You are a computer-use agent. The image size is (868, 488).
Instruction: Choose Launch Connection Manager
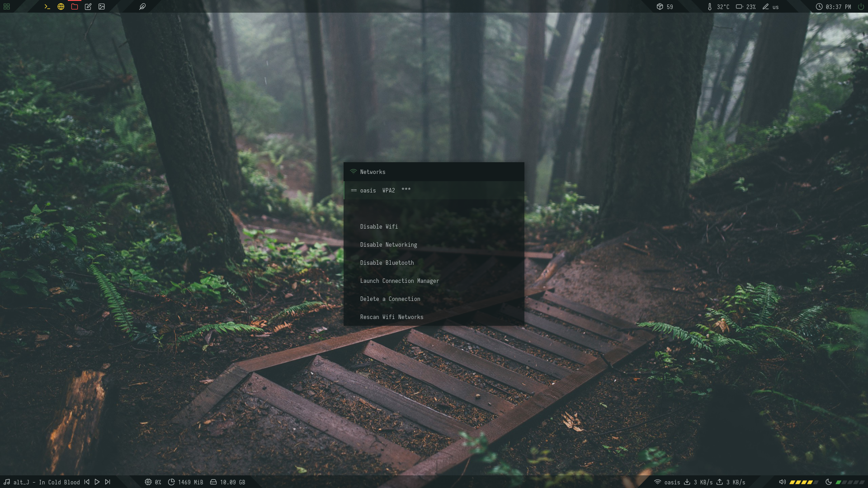[399, 281]
